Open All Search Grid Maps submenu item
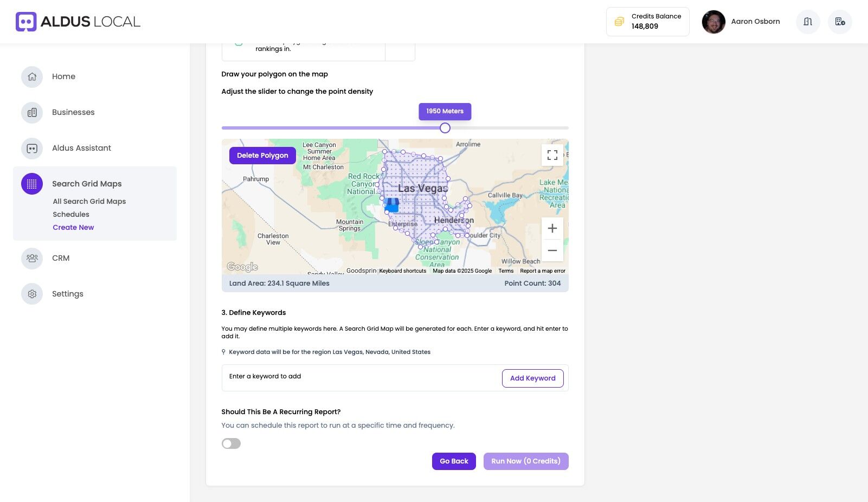This screenshot has height=502, width=868. point(89,201)
